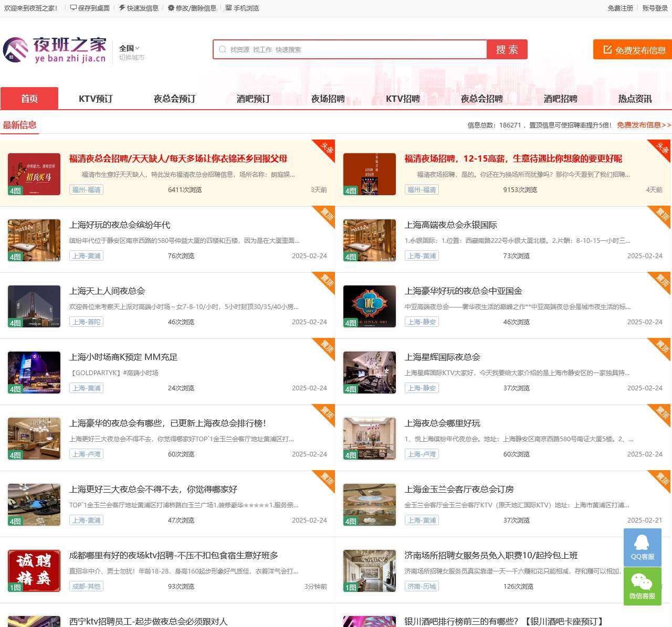Click 上海-卢湾 tag on 上海夜总会哪里好玩
Viewport: 672px width, 627px height.
coord(422,454)
